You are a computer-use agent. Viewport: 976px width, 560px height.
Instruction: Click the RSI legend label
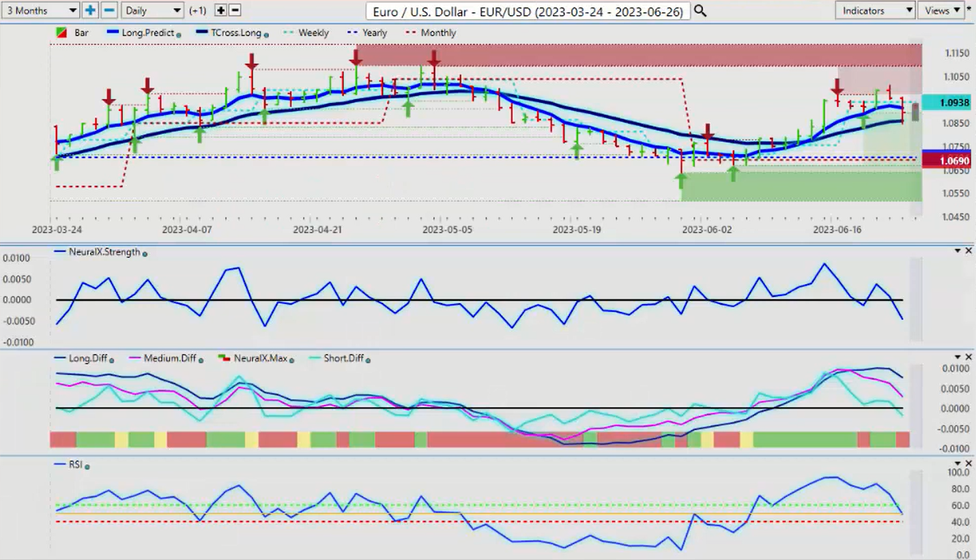click(75, 465)
